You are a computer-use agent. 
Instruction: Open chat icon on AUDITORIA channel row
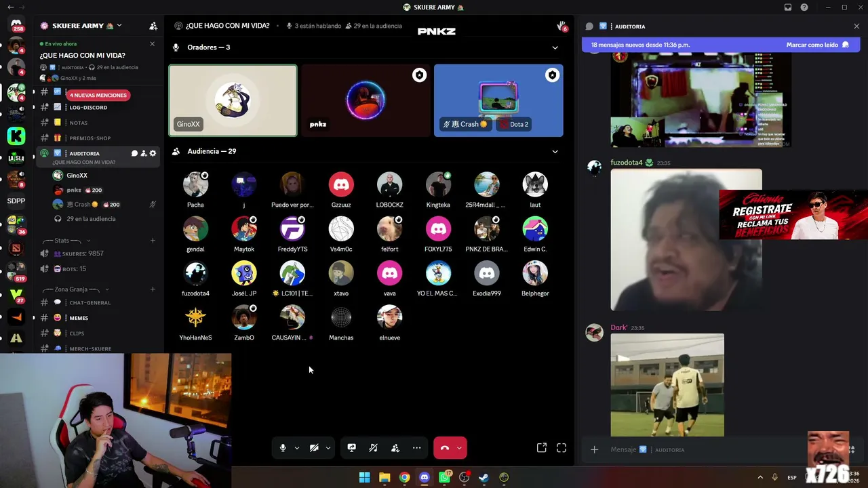point(134,153)
